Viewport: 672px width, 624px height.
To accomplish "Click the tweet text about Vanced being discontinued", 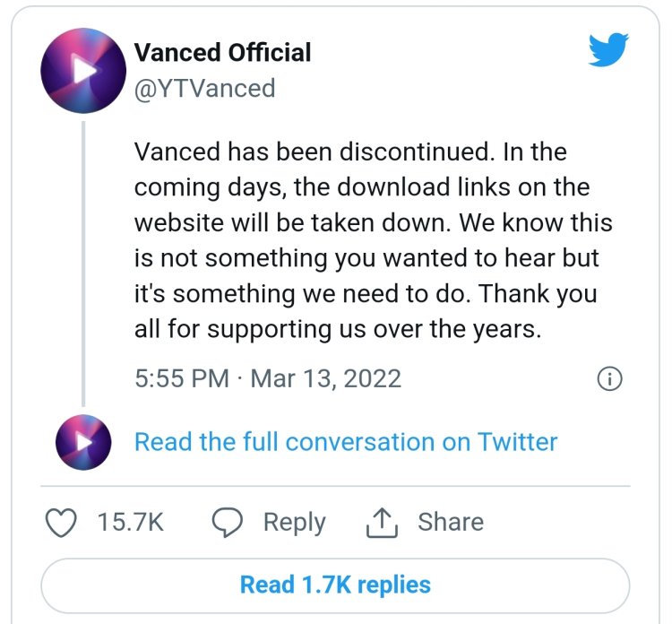I will [373, 240].
